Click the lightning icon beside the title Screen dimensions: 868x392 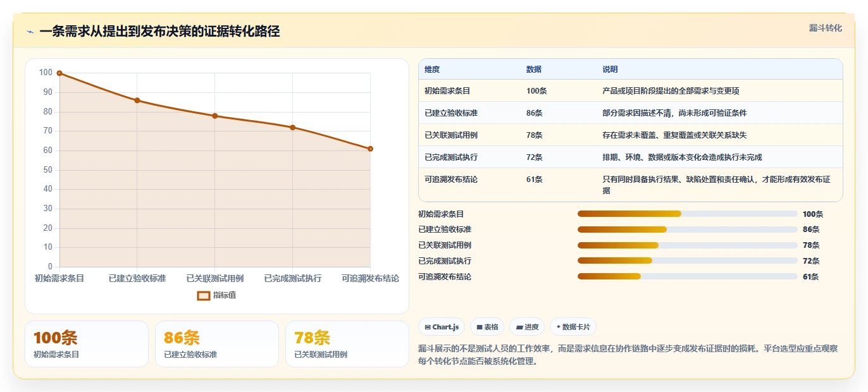(x=30, y=32)
